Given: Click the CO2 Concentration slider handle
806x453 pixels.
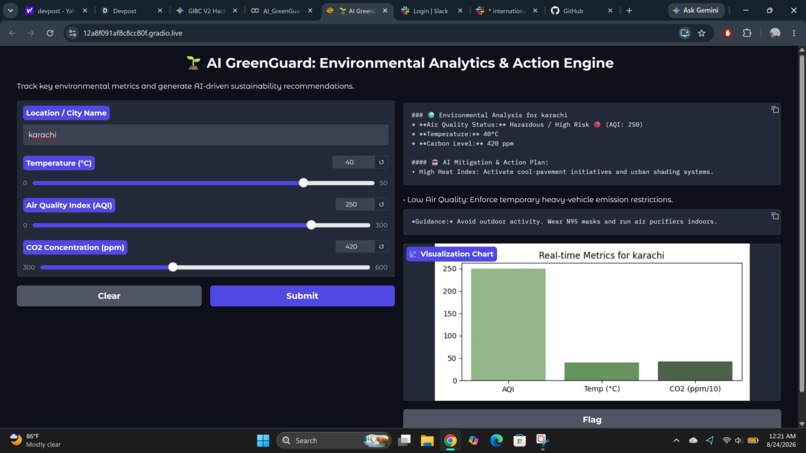Looking at the screenshot, I should [173, 267].
